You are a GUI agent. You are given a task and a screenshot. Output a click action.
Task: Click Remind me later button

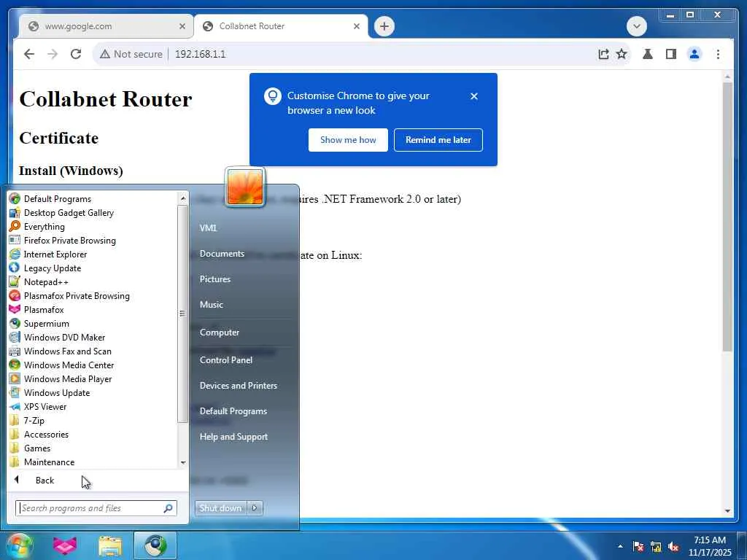coord(438,139)
